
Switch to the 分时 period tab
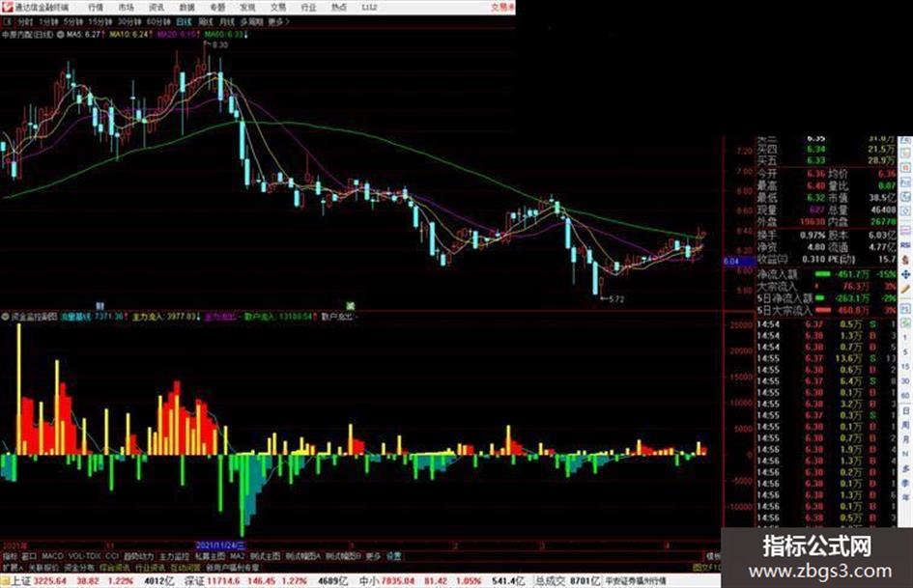(x=25, y=21)
